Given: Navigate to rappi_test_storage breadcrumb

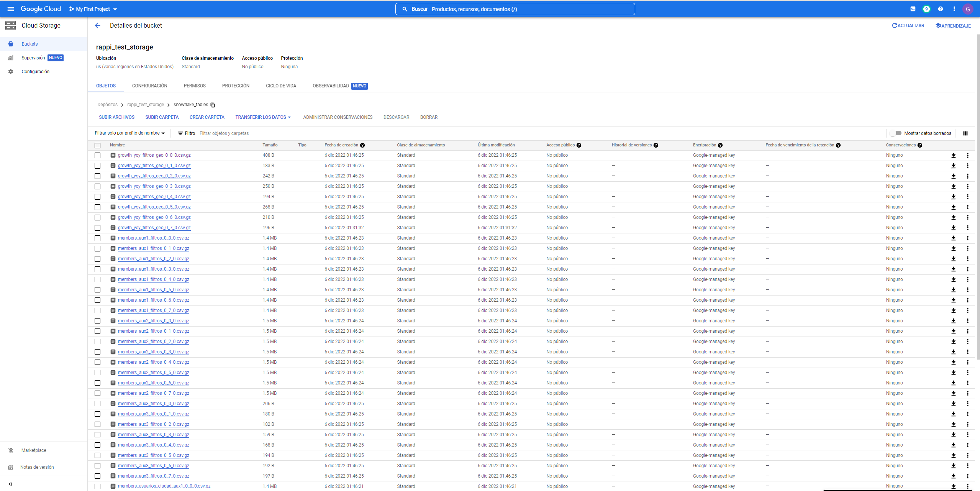Looking at the screenshot, I should coord(146,105).
